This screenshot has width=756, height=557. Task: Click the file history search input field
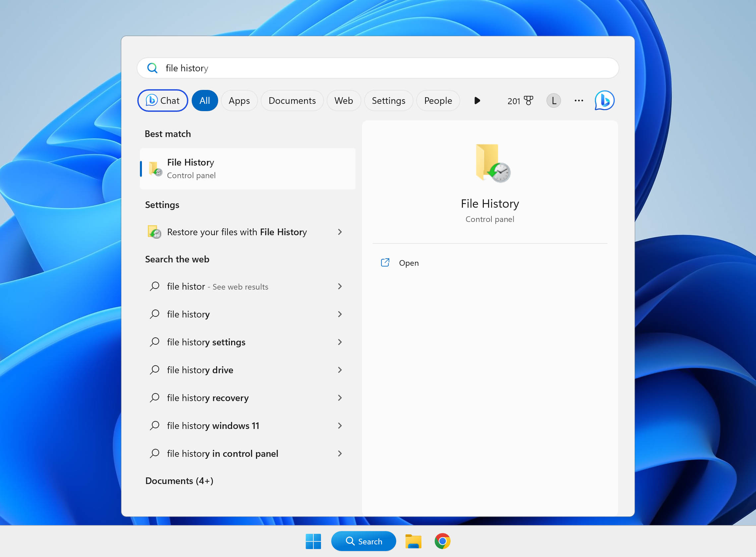tap(377, 68)
